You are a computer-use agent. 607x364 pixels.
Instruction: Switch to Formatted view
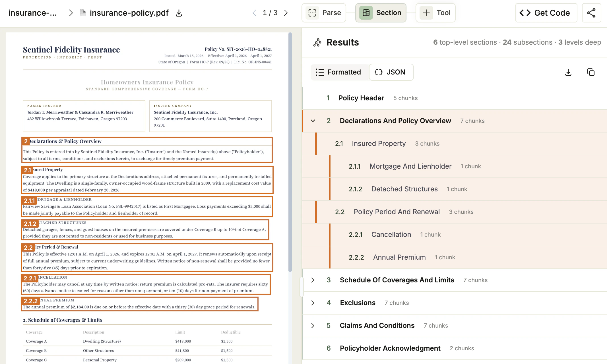coord(339,72)
